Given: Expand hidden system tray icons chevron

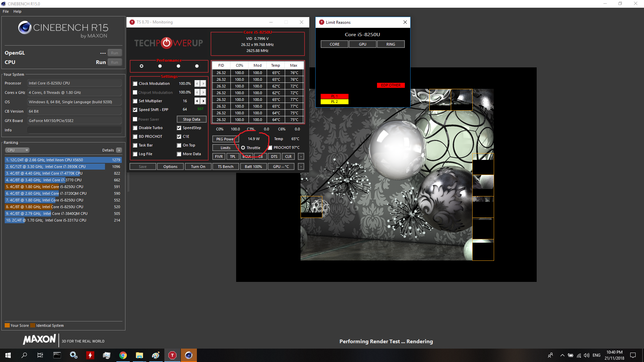Looking at the screenshot, I should tap(562, 355).
